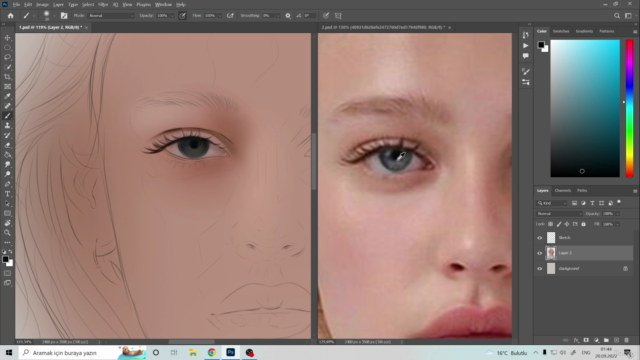Open the Edit Toolbar three-dots menu

[7, 242]
